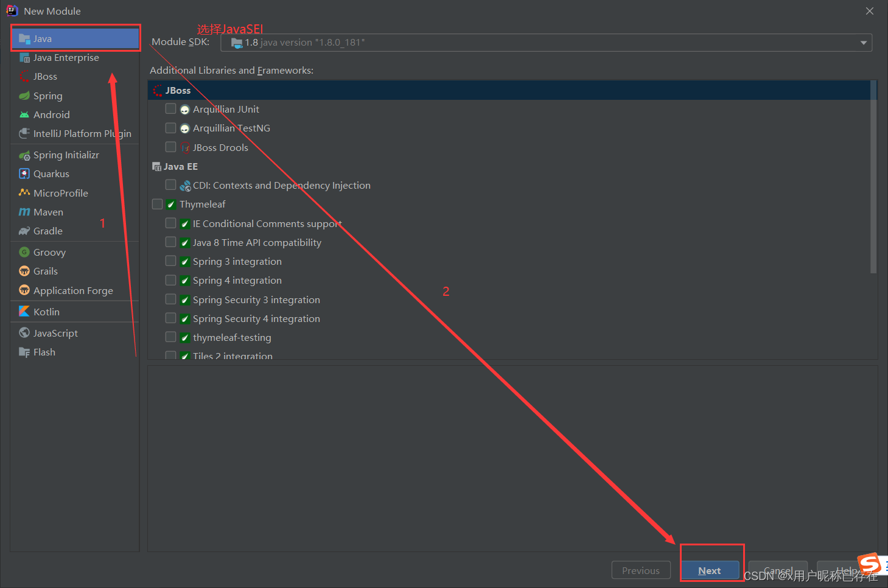Click 'Spring Initializr' label
This screenshot has height=588, width=888.
(x=66, y=155)
